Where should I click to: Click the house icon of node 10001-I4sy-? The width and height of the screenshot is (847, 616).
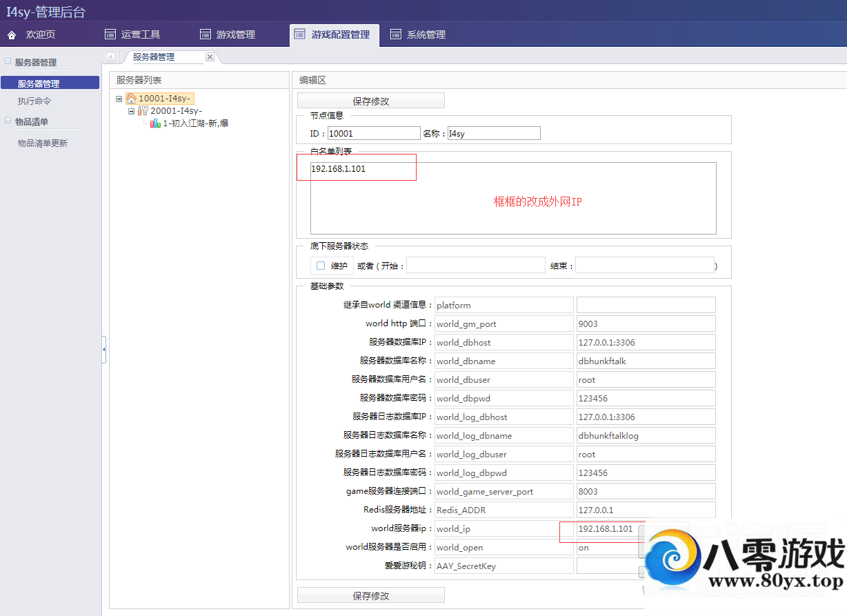coord(131,99)
